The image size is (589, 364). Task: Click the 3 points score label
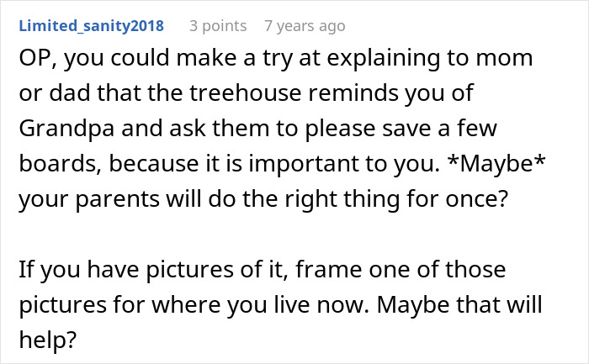[x=218, y=26]
